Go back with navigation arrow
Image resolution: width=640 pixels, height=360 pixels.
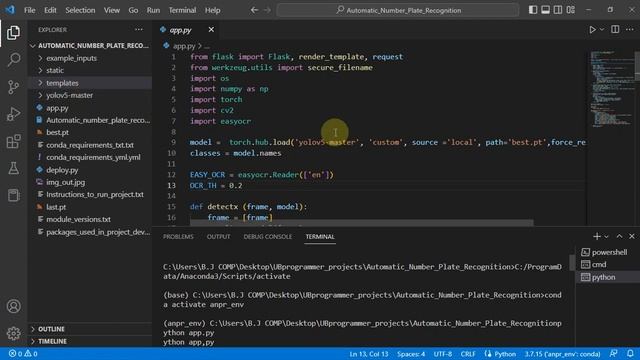click(x=254, y=10)
